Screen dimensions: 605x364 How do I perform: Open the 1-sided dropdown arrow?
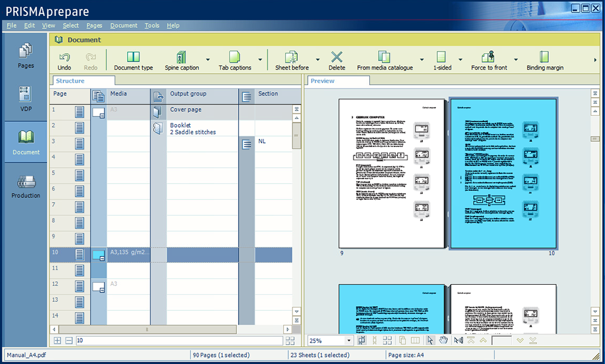point(460,60)
